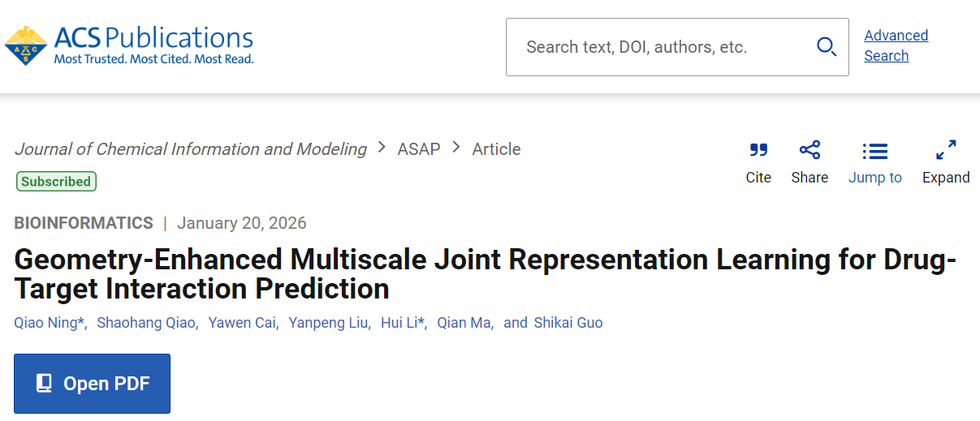Expand the article view
The image size is (980, 421).
click(x=946, y=150)
